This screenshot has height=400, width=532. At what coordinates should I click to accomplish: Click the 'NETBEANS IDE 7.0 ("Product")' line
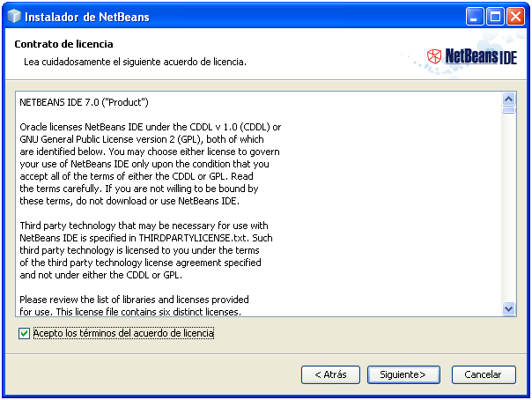84,102
